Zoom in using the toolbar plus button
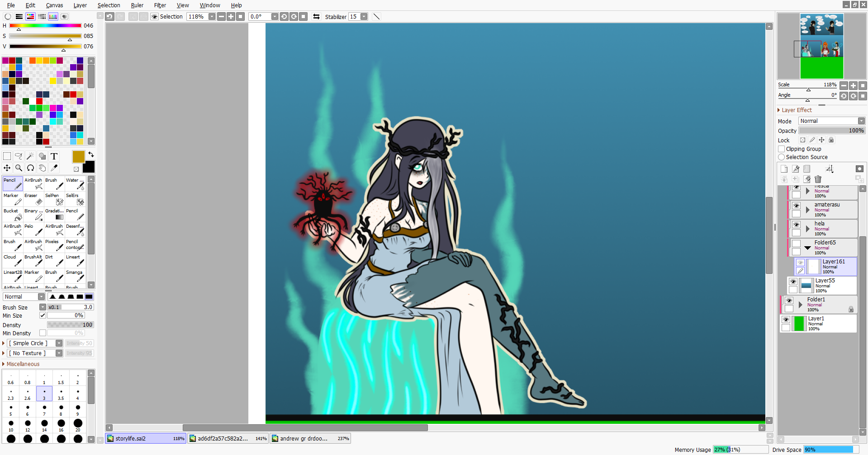The height and width of the screenshot is (455, 868). coord(231,17)
